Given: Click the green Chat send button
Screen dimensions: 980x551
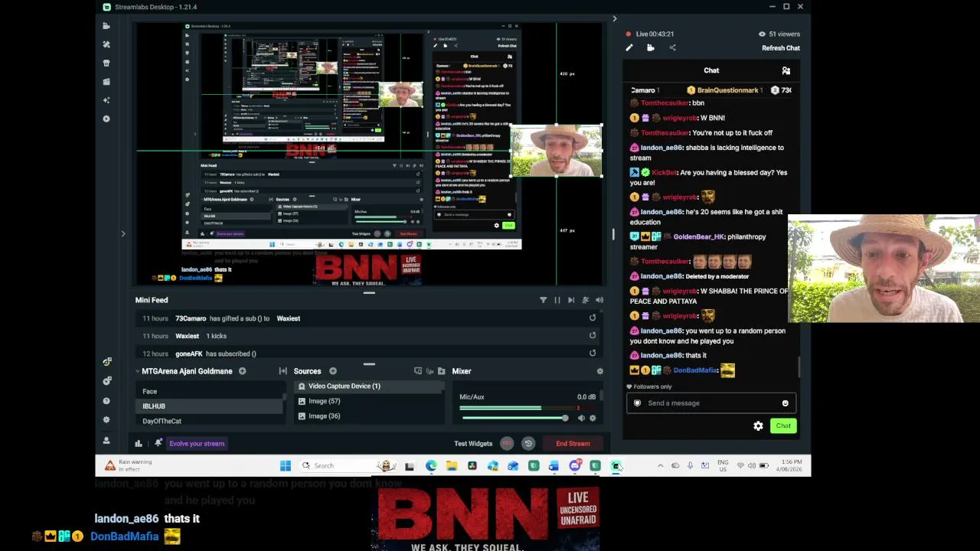Looking at the screenshot, I should [783, 425].
